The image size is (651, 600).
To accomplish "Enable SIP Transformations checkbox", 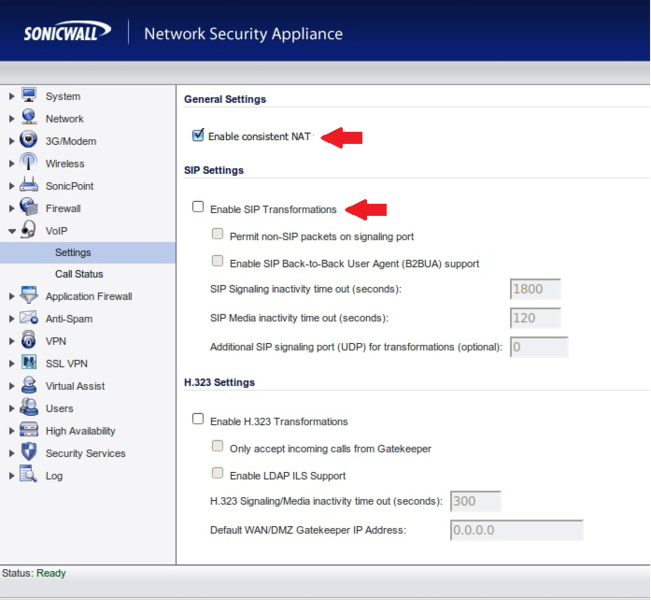I will coord(198,208).
